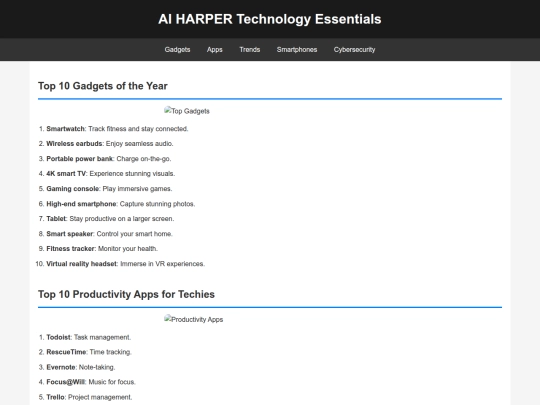This screenshot has width=540, height=405.
Task: Click the Smart speaker list item
Action: pos(110,234)
